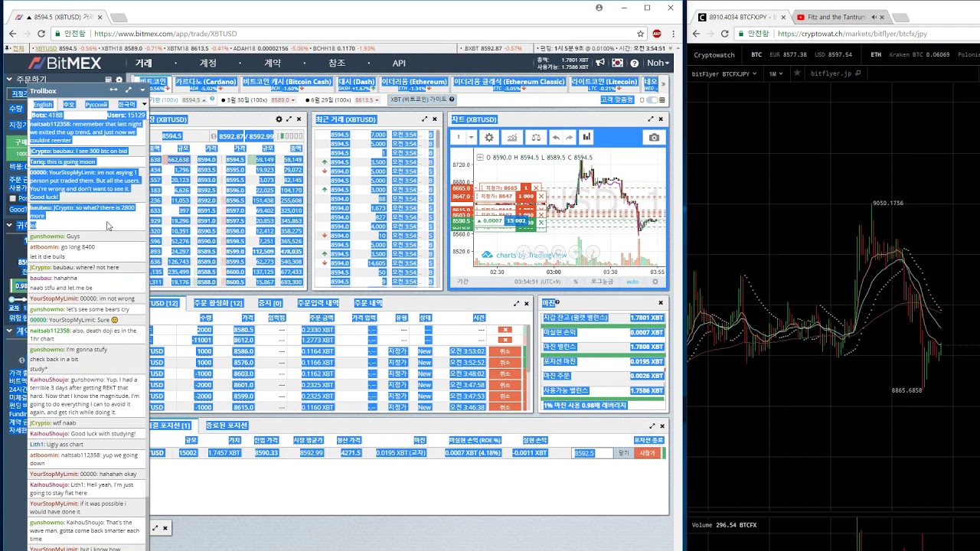Screen dimensions: 980x551
Task: Click the announcements megaphone icon
Action: 601,63
